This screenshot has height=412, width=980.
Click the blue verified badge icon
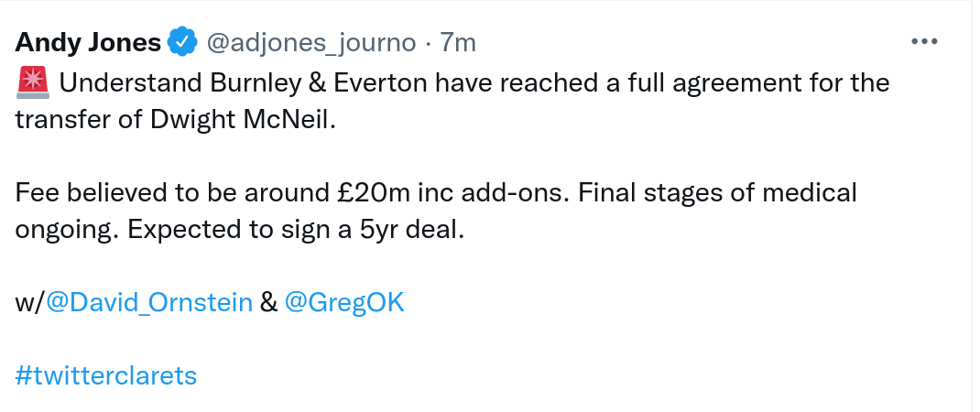click(x=182, y=42)
